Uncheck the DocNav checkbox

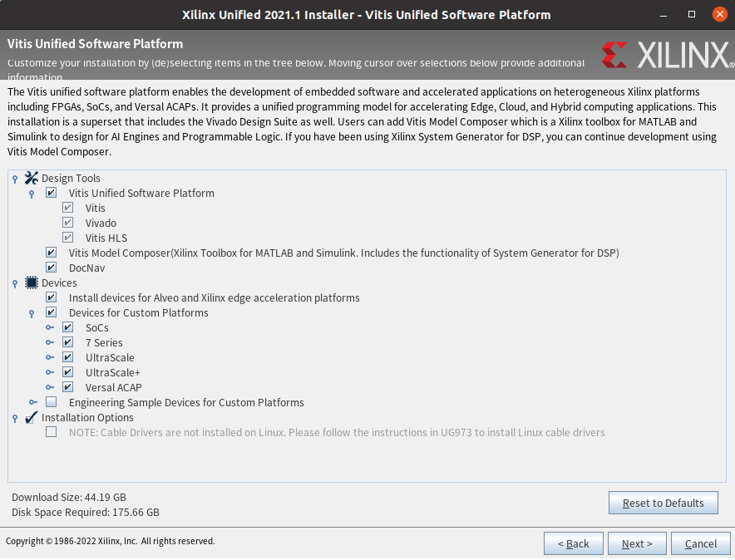[x=51, y=268]
